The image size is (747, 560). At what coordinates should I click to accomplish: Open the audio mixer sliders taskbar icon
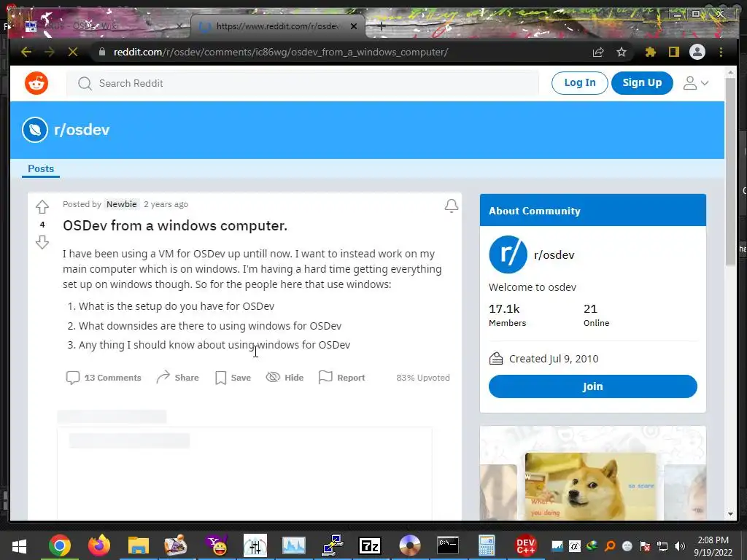[x=255, y=545]
